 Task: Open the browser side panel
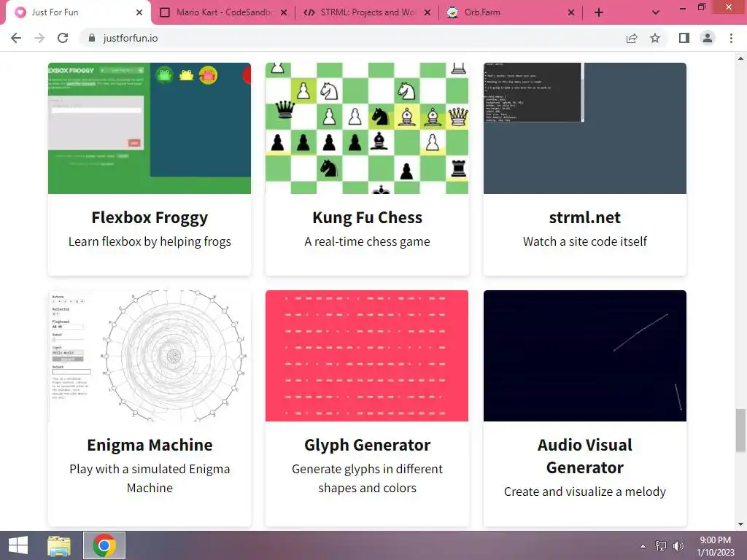[684, 38]
